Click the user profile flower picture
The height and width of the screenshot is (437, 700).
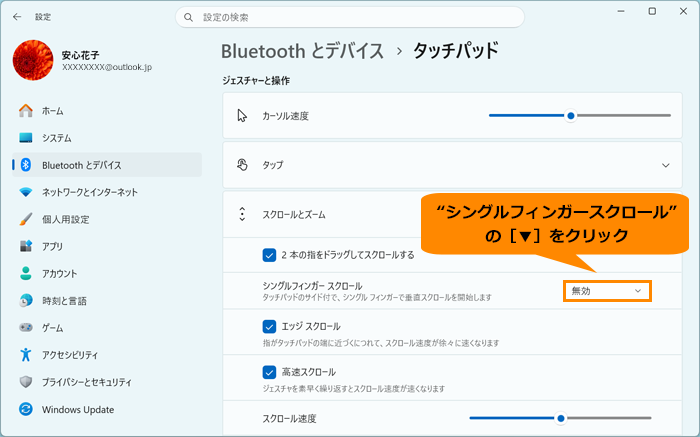[x=33, y=60]
